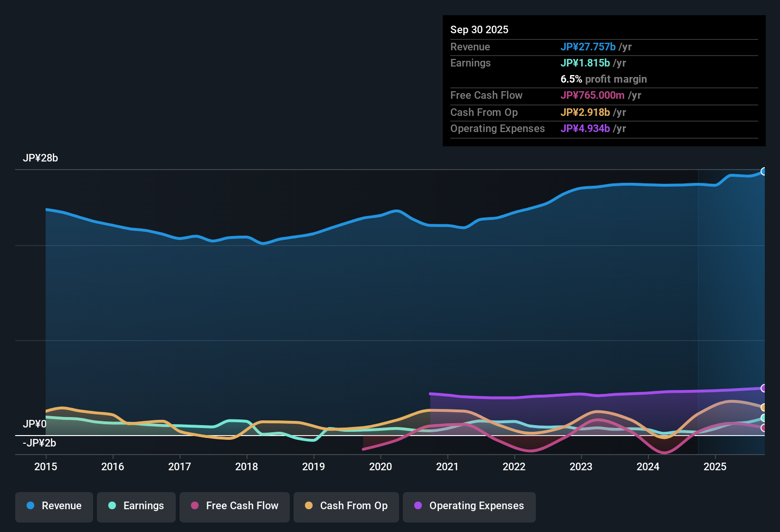Toggle the Earnings series visibility
Screen dimensions: 780x532
(136, 506)
